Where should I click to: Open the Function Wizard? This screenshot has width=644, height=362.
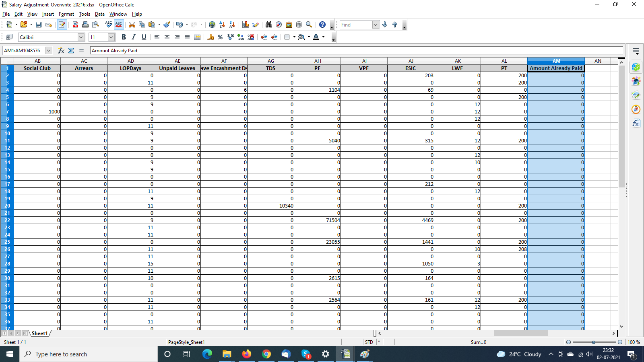pos(61,50)
